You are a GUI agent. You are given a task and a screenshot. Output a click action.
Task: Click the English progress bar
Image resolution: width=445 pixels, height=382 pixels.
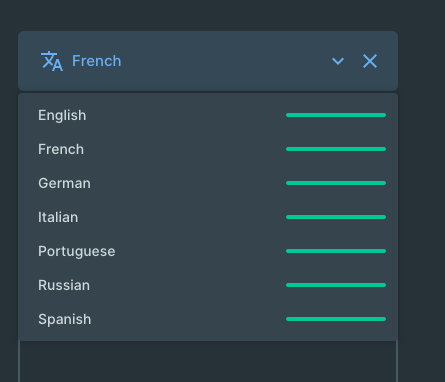click(x=336, y=115)
